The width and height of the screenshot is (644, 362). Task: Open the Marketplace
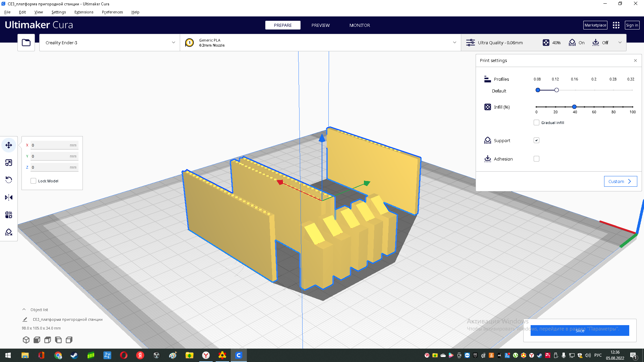[595, 25]
